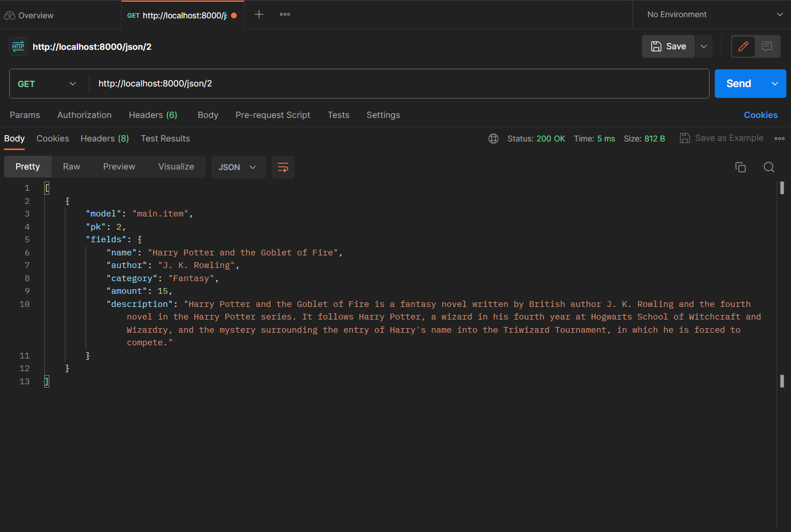Click the Status 200 OK indicator
791x532 pixels.
click(536, 139)
